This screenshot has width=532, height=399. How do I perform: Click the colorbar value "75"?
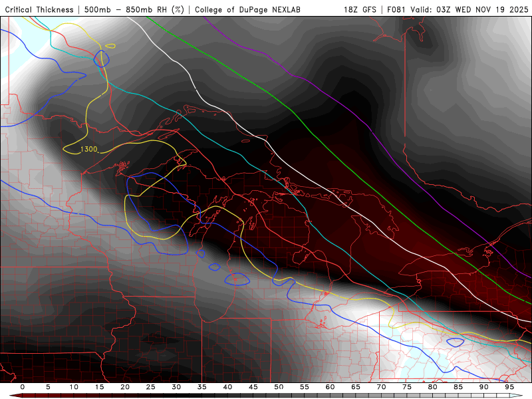tap(407, 387)
